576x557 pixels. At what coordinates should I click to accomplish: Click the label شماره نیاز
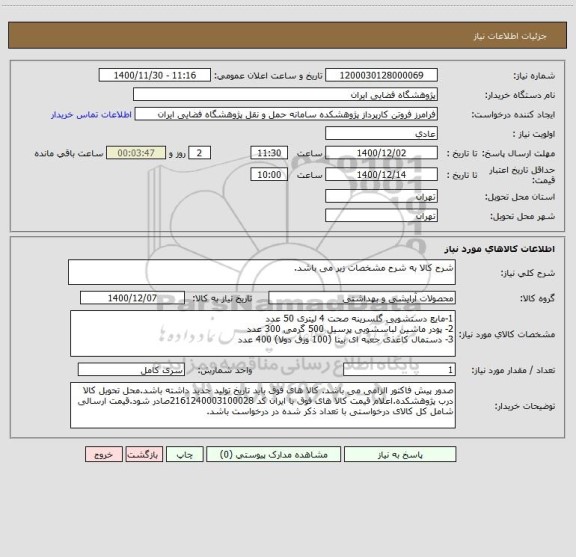point(534,76)
